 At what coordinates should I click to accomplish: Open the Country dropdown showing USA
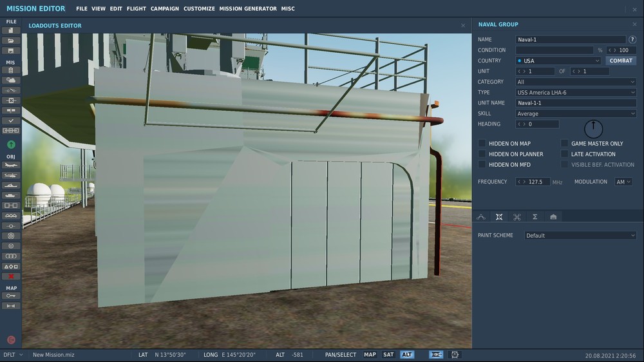(558, 61)
